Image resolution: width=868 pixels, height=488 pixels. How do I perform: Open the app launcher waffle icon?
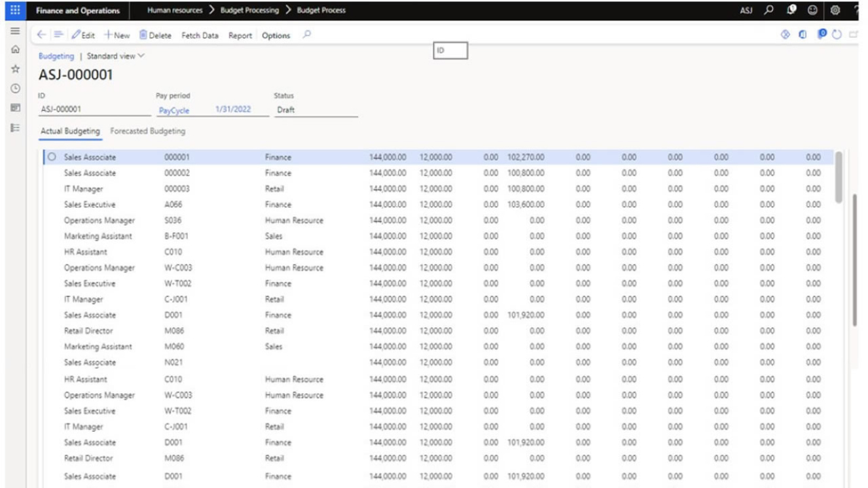14,10
